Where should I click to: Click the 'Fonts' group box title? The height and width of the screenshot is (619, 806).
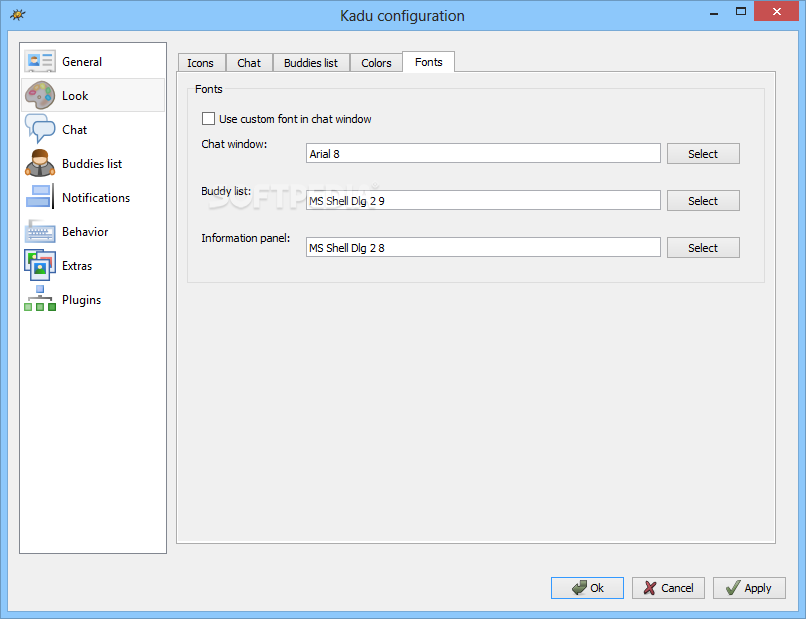(x=209, y=89)
